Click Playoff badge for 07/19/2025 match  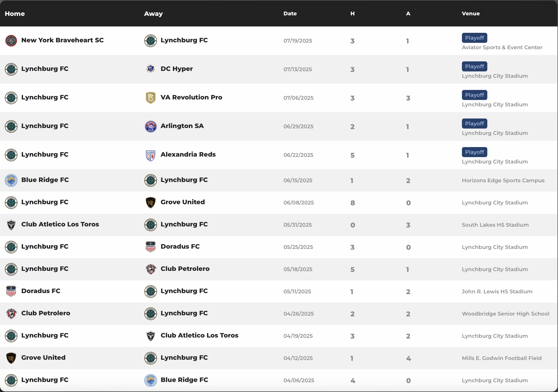pyautogui.click(x=474, y=38)
